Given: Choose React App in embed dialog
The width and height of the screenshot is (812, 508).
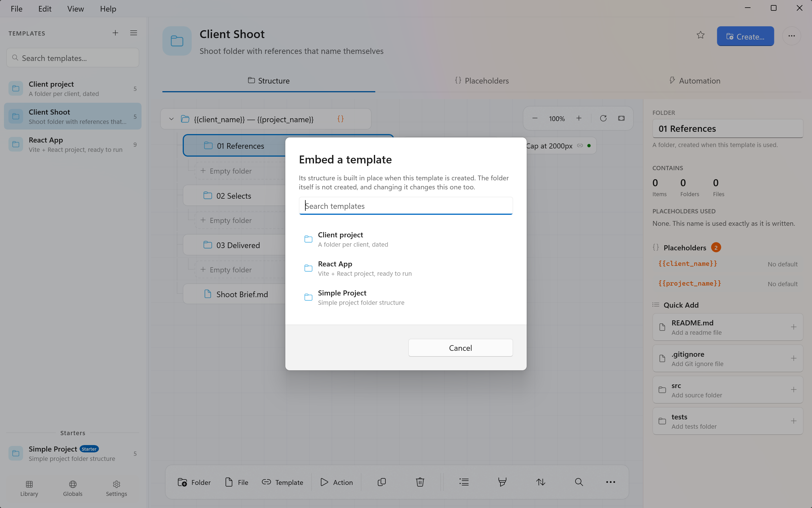Looking at the screenshot, I should tap(406, 268).
